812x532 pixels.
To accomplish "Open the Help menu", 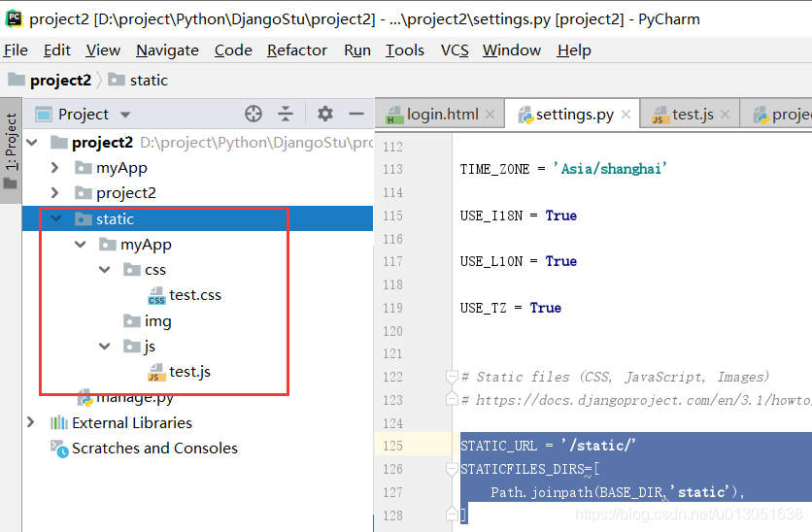I will point(574,50).
